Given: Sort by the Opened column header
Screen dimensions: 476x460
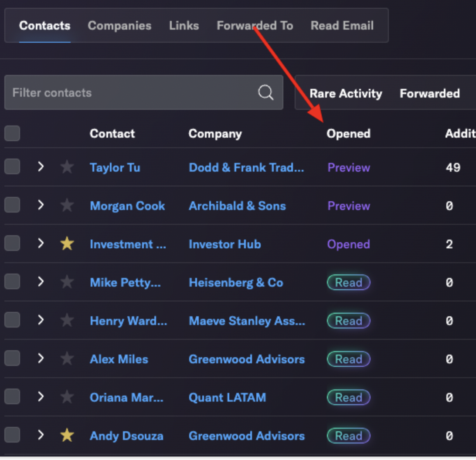Looking at the screenshot, I should point(349,133).
